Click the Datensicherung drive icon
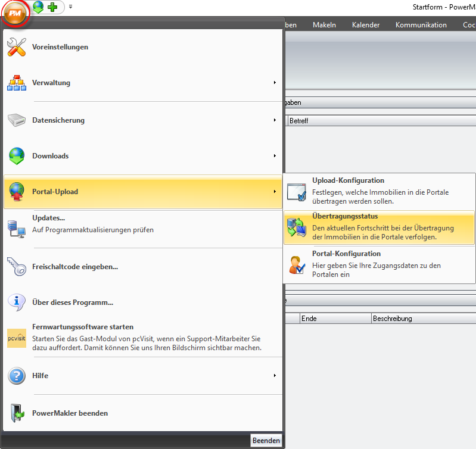476x449 pixels. pyautogui.click(x=17, y=120)
